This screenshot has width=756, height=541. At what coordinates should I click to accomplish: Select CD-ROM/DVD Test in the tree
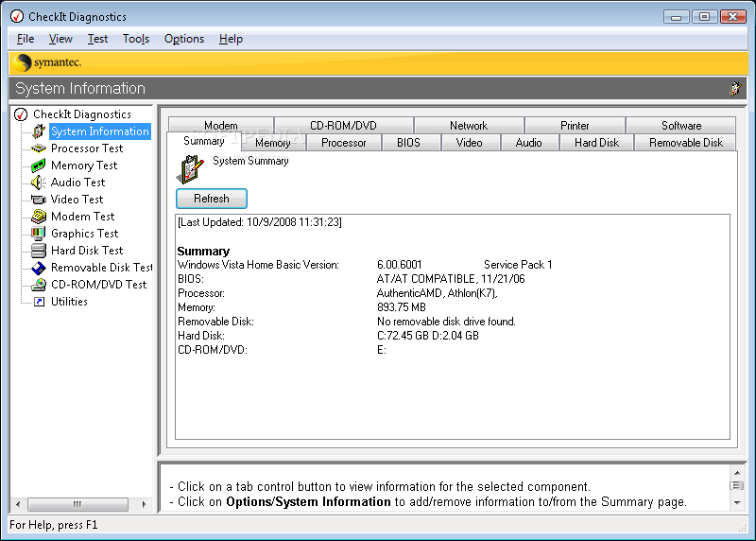click(x=98, y=285)
